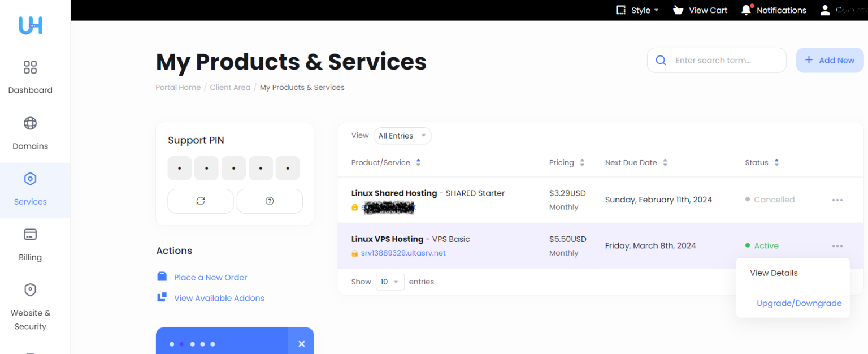868x354 pixels.
Task: Open the Services section icon
Action: coord(30,178)
